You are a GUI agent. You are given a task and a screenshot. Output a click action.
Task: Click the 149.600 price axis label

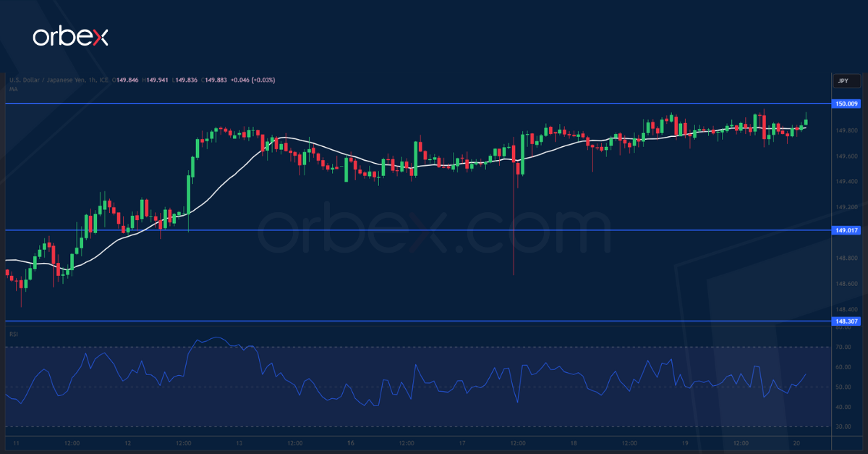846,156
